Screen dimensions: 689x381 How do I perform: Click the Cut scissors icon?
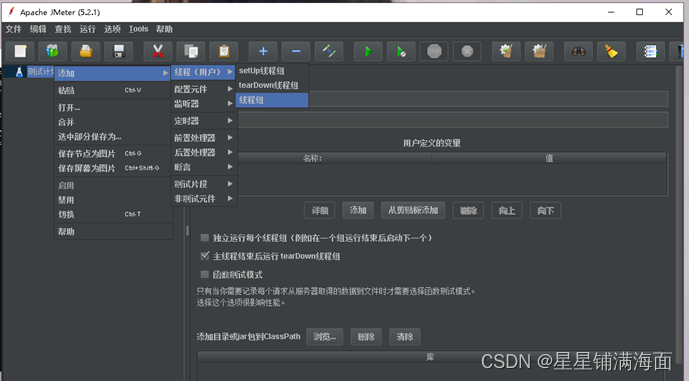158,51
